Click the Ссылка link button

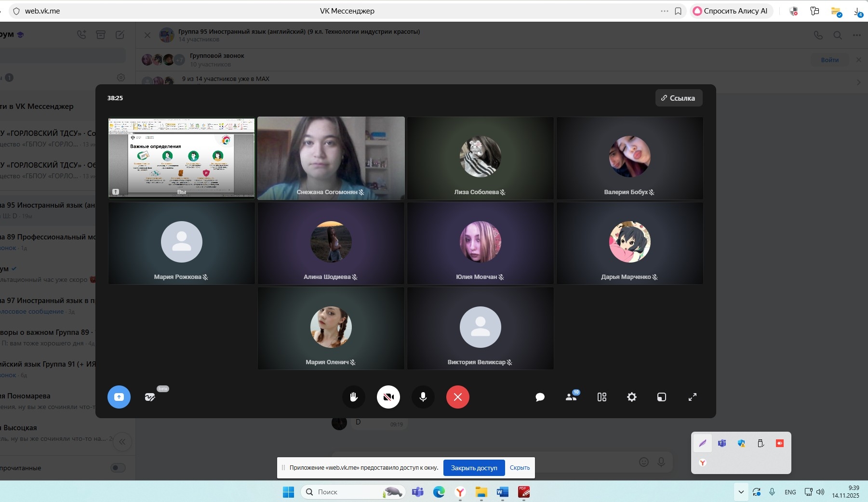tap(678, 98)
